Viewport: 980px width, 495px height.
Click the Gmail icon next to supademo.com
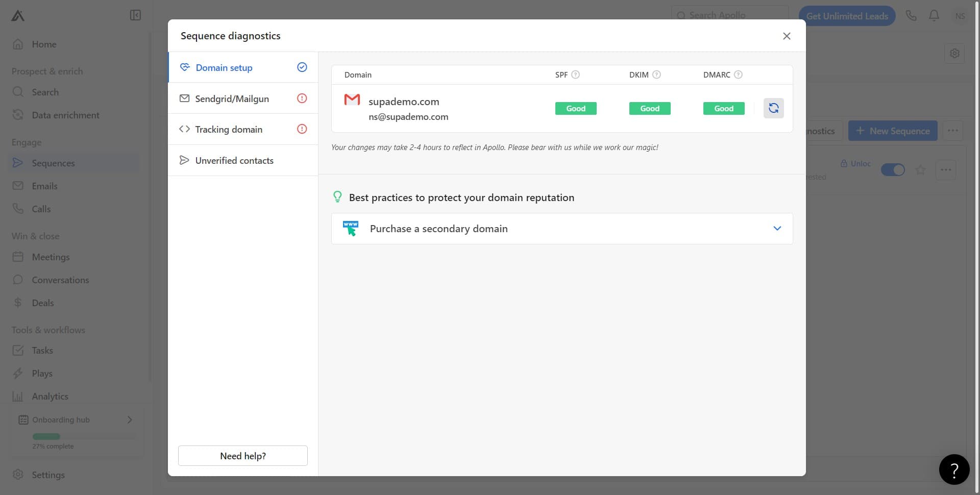tap(352, 100)
